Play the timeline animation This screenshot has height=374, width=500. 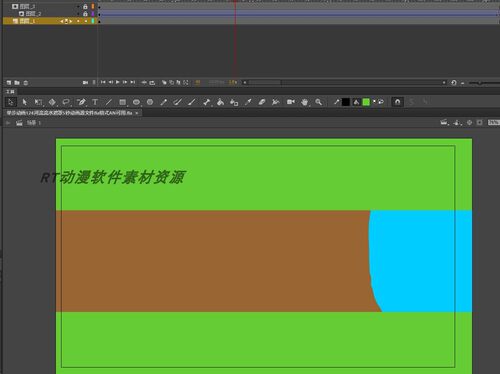tap(118, 82)
